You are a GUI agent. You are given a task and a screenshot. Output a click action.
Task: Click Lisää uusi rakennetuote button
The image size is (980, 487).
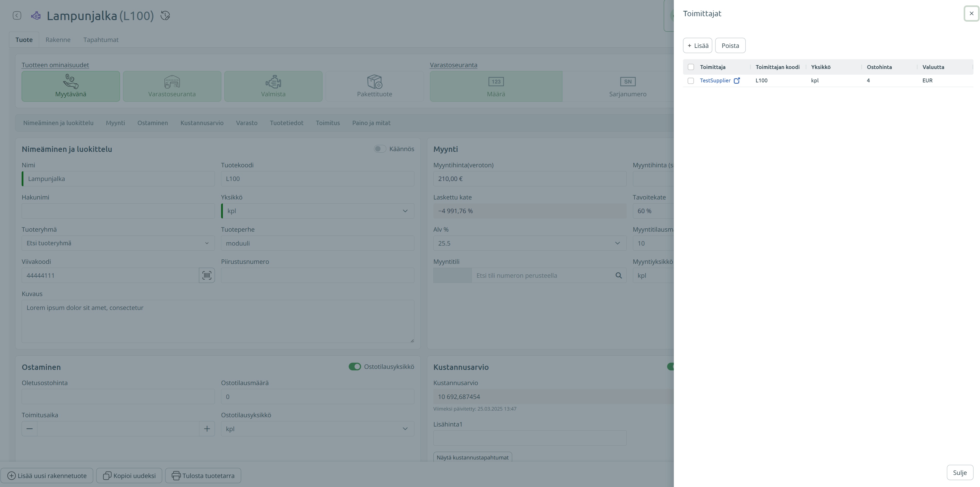[x=47, y=476]
